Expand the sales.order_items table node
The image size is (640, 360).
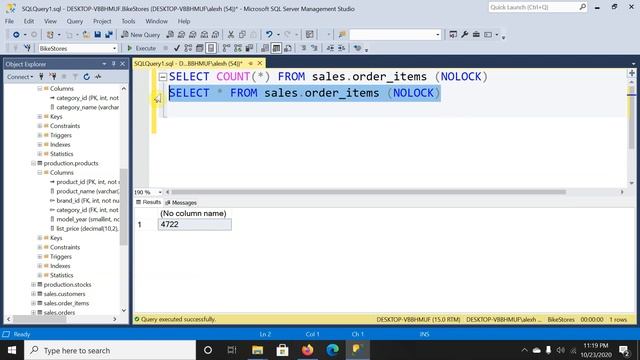[33, 303]
